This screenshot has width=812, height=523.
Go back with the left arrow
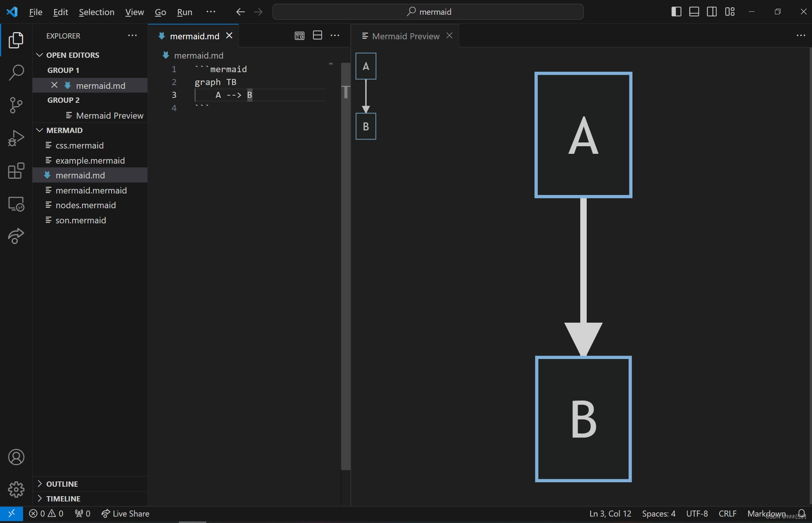click(x=240, y=12)
